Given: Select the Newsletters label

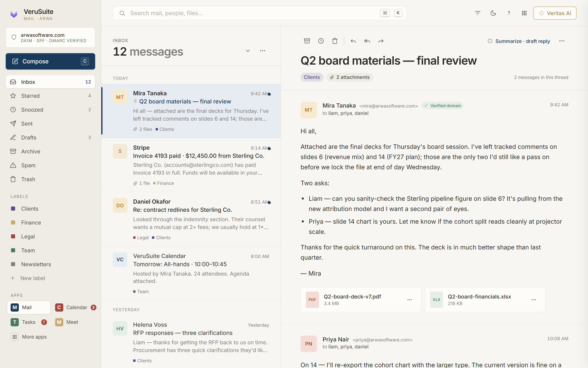Looking at the screenshot, I should tap(50, 264).
